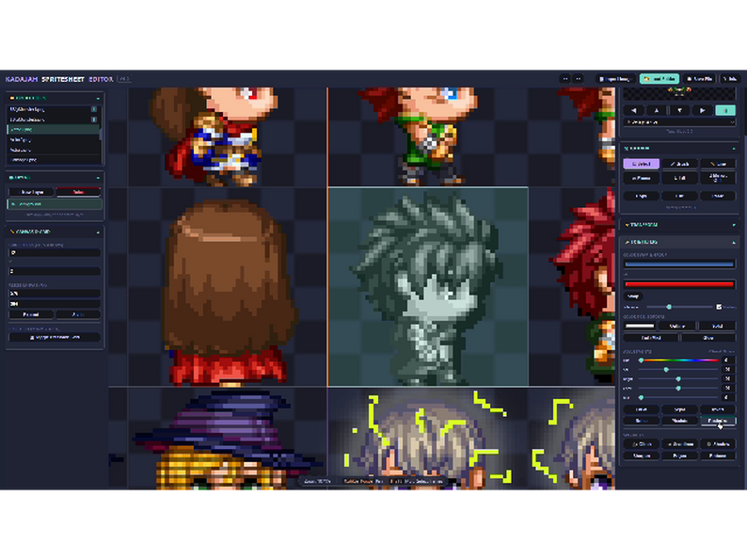Select the Select tool button
This screenshot has height=560, width=747.
click(x=642, y=164)
